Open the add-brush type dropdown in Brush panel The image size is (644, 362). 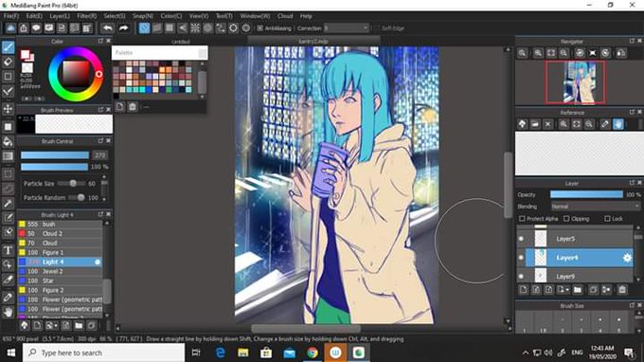[55, 326]
